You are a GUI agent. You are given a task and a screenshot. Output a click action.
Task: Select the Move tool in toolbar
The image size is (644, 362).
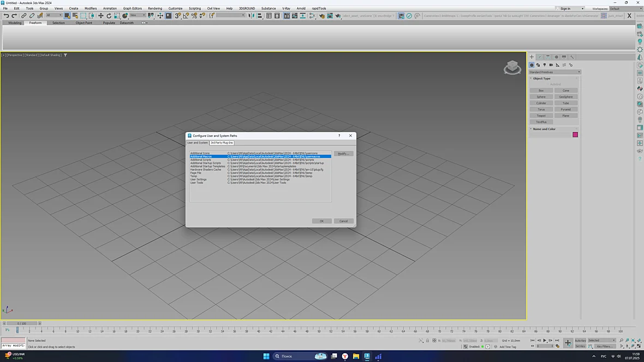[100, 16]
